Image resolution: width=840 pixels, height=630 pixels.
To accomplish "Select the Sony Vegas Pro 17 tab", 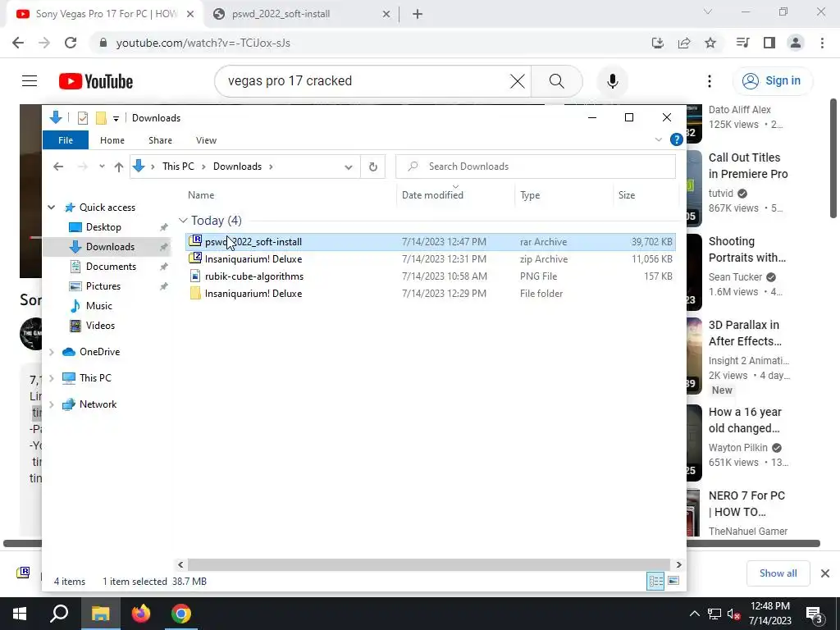I will tap(106, 14).
